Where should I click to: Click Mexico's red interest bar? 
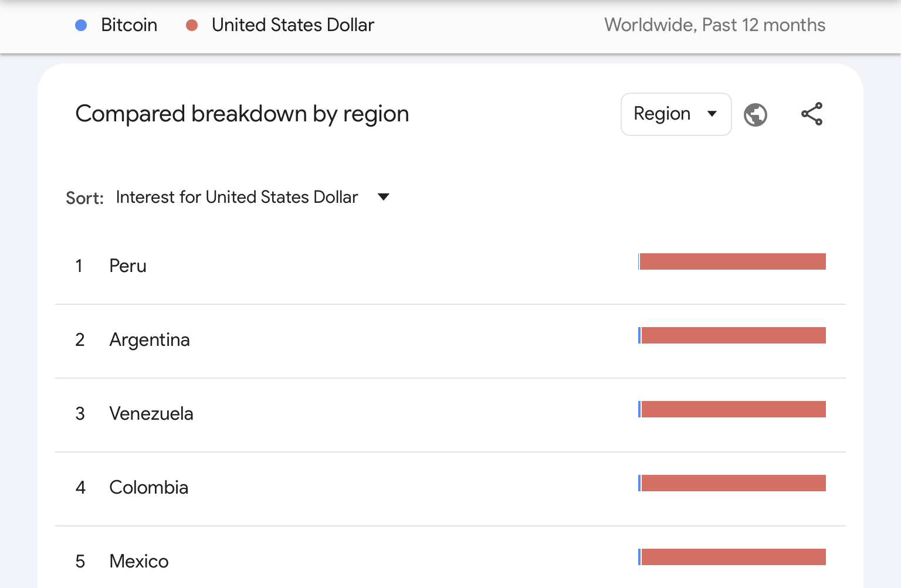click(x=733, y=557)
